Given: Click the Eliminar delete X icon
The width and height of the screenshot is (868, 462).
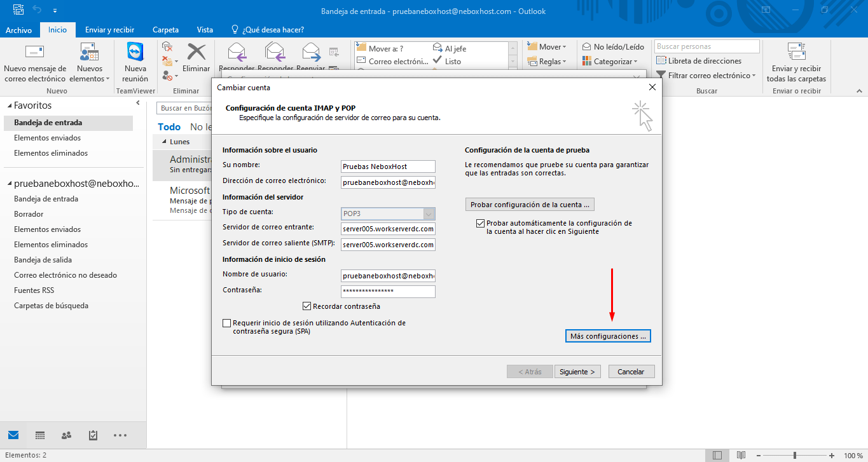Looking at the screenshot, I should (x=196, y=53).
